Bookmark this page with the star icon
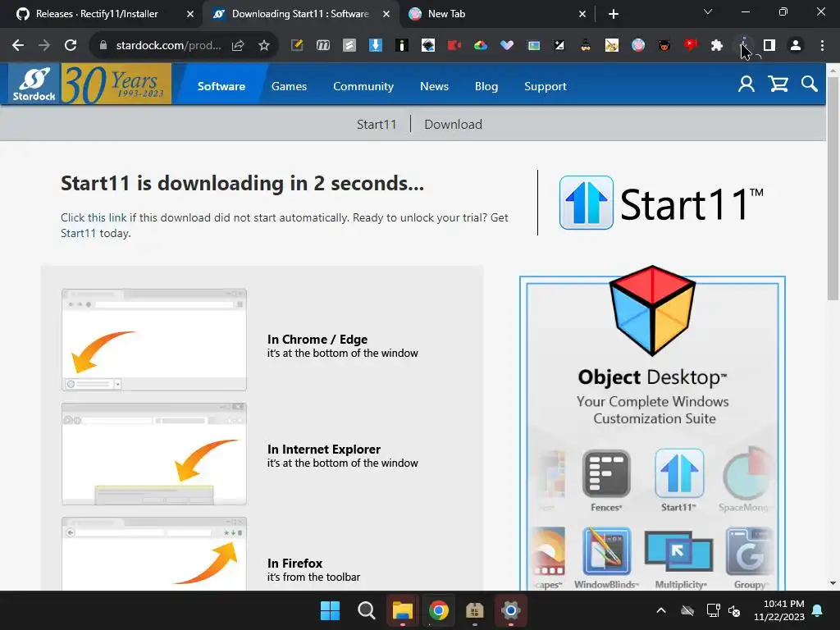 click(264, 46)
